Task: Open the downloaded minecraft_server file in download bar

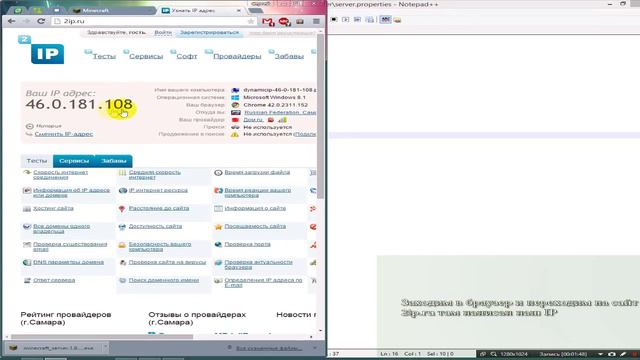Action: (x=53, y=348)
